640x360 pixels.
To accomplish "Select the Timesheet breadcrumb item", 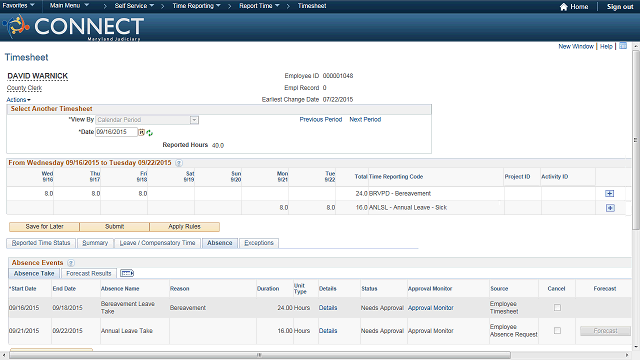I will pos(312,6).
